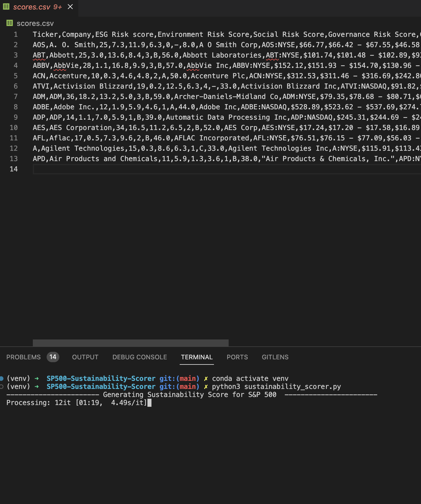Click the ACN Accenture row

(x=227, y=76)
